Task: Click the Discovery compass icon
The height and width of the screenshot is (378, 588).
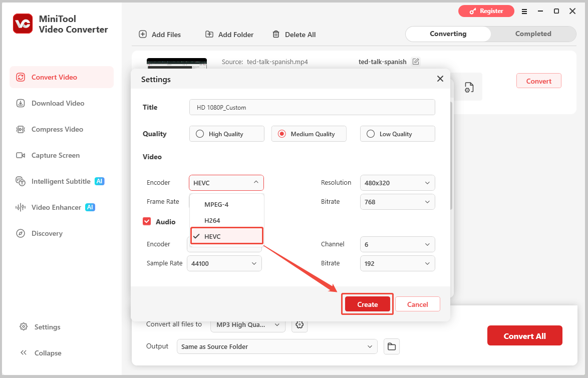Action: (x=21, y=233)
